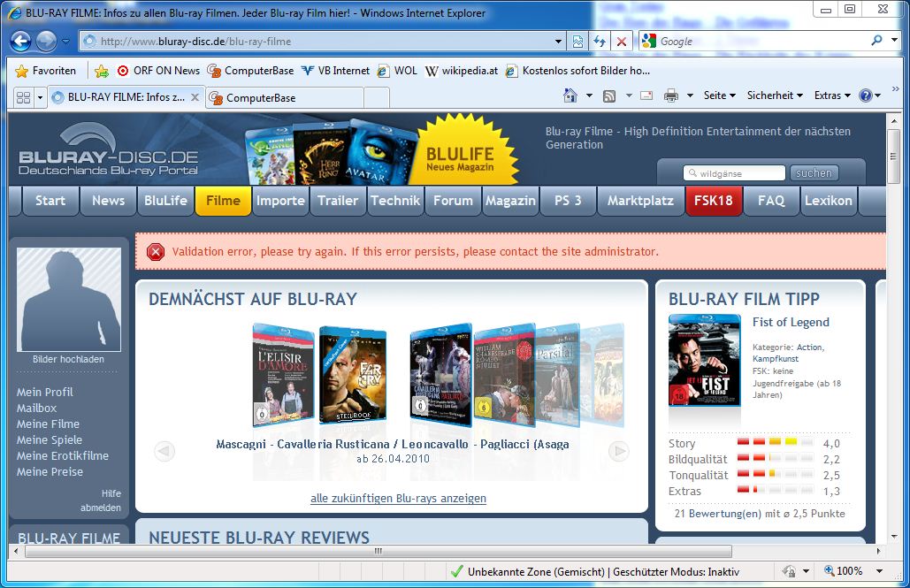
Task: Click the site search field with wildgänse
Action: coord(735,173)
